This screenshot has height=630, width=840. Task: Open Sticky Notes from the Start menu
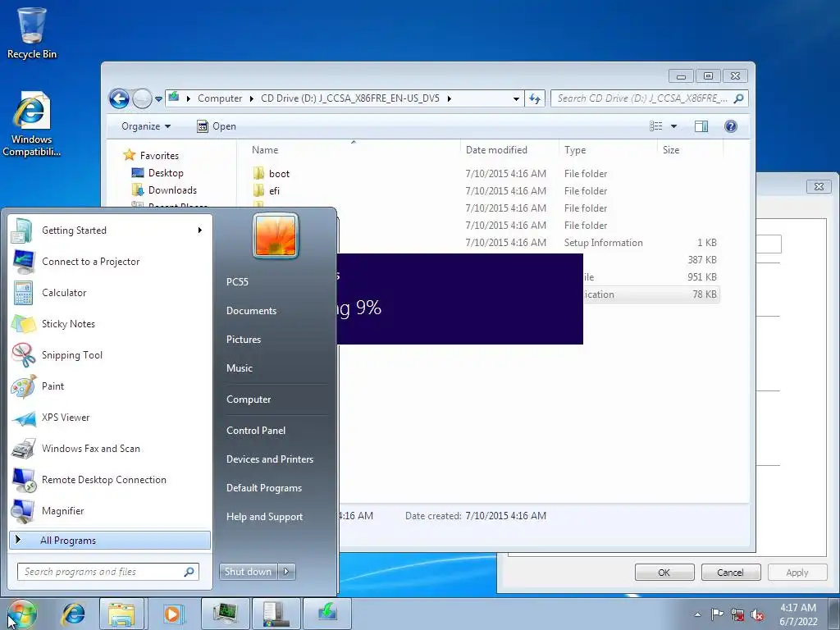pyautogui.click(x=111, y=324)
